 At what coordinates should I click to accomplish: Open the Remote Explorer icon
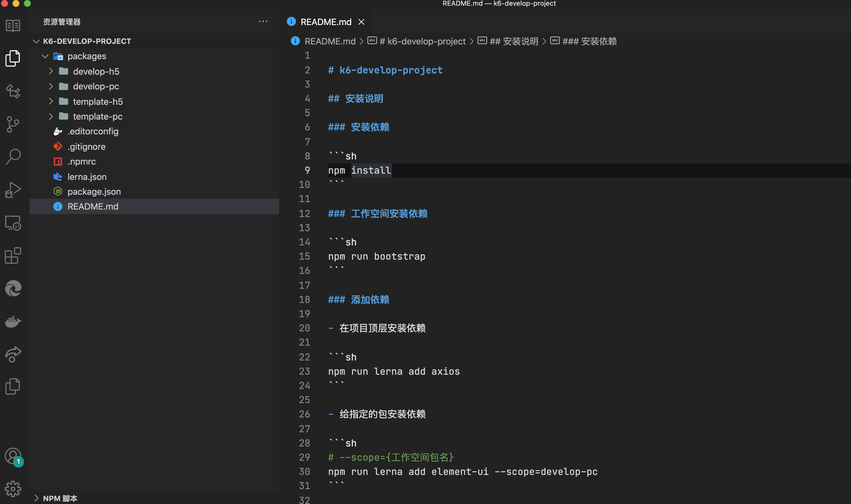(13, 223)
